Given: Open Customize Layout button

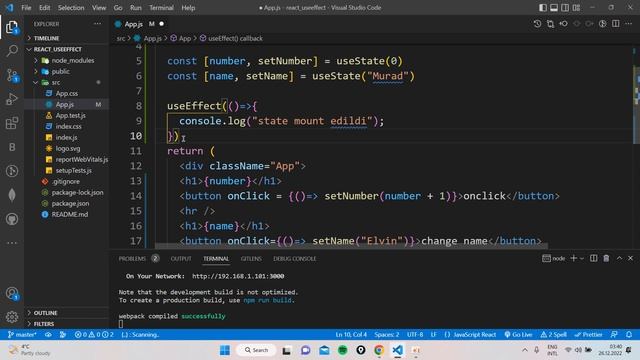Looking at the screenshot, I should coord(576,8).
